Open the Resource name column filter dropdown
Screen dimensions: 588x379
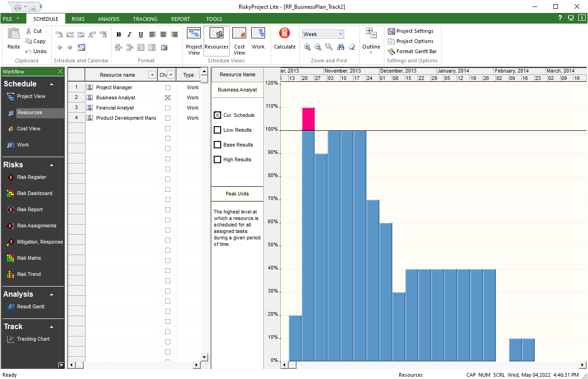152,75
